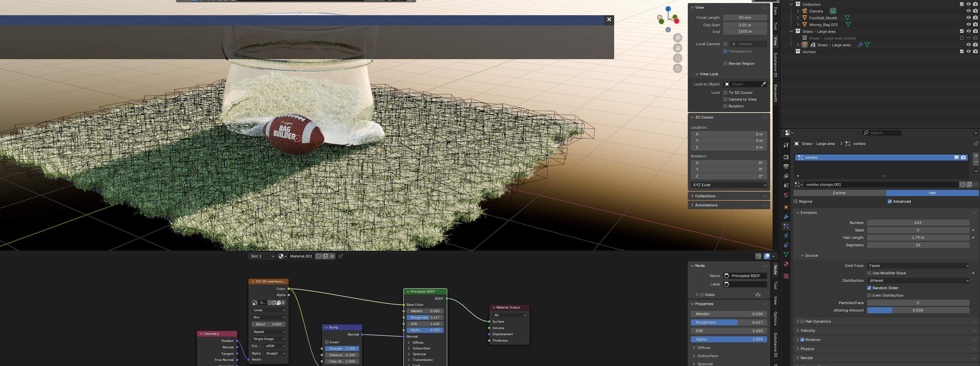Disable the Advanced checkbox
This screenshot has height=366, width=980.
(x=889, y=202)
